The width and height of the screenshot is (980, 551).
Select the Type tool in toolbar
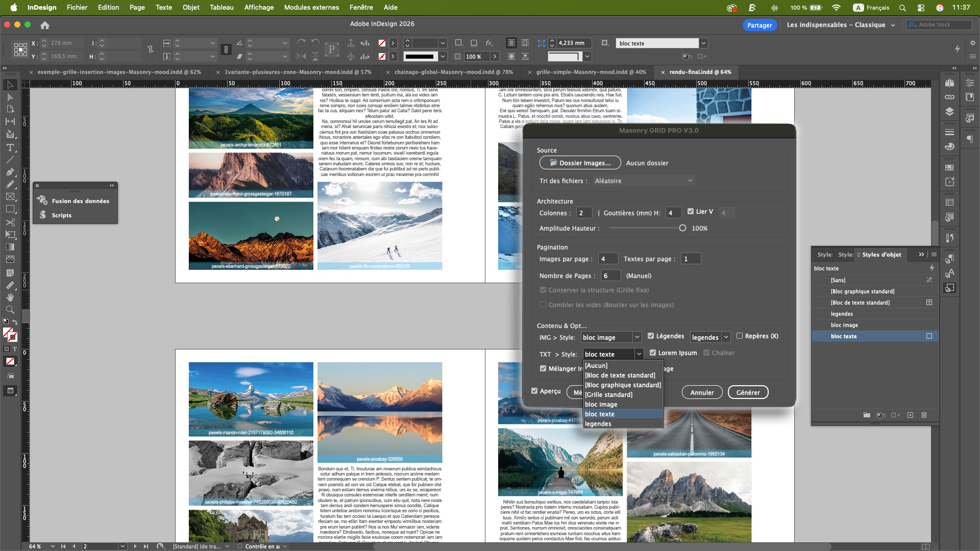pos(10,147)
